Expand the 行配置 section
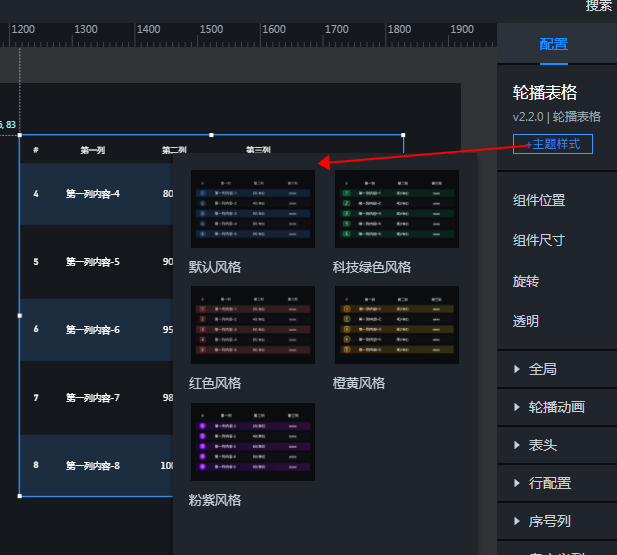 coord(549,483)
